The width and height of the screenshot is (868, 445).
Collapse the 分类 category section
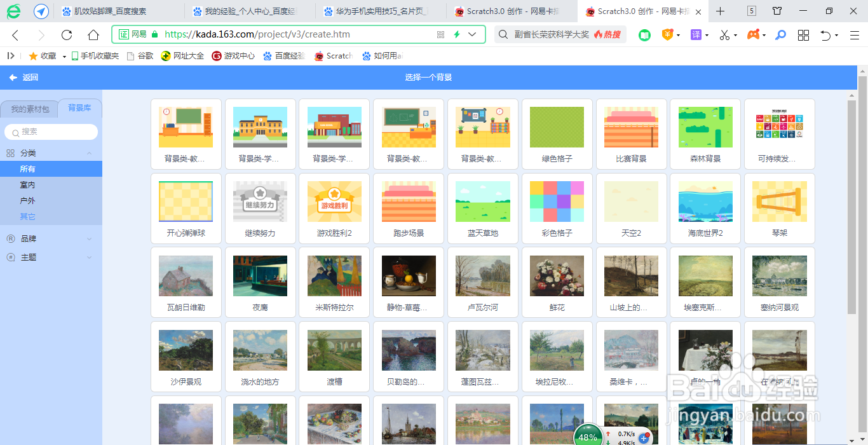(x=89, y=153)
